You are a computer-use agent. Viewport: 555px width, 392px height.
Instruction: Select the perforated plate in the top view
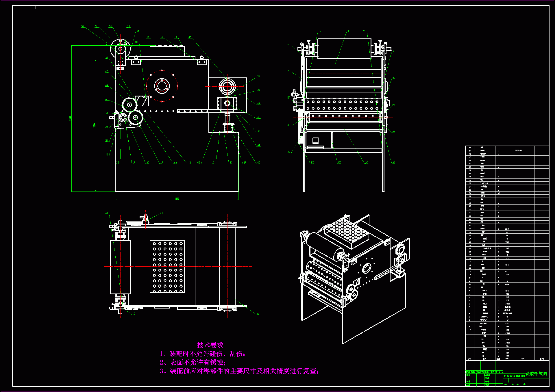click(167, 266)
